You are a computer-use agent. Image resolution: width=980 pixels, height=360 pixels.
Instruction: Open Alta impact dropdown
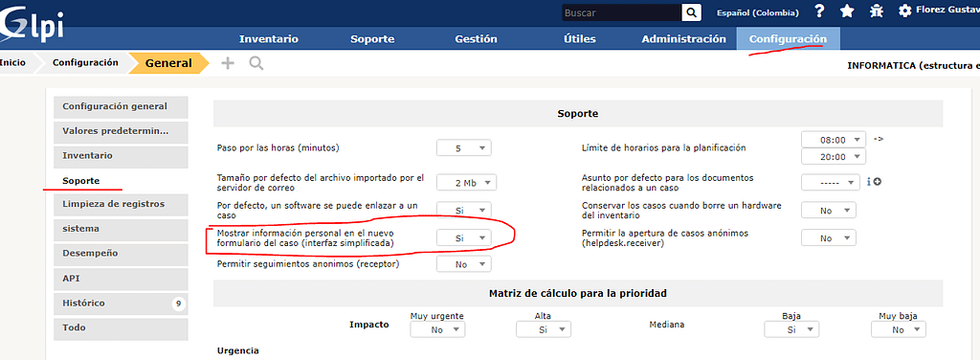544,329
